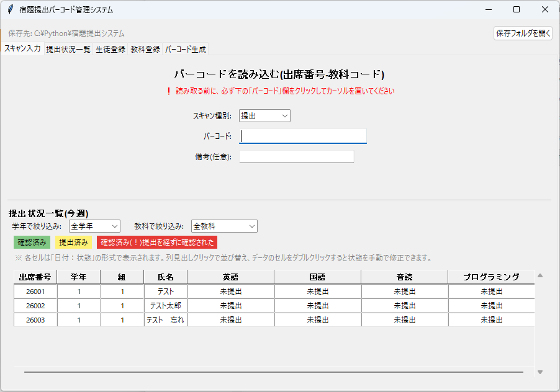Image resolution: width=560 pixels, height=392 pixels.
Task: Maximize the application window
Action: click(x=517, y=9)
